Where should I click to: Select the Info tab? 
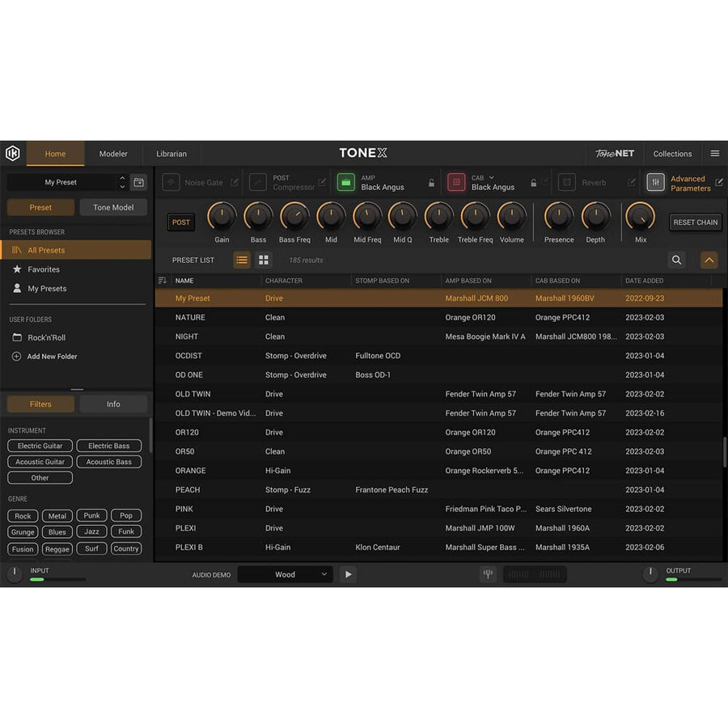(x=113, y=404)
